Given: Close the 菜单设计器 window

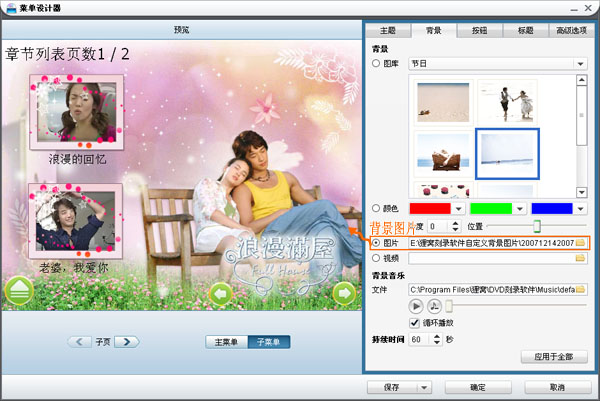Looking at the screenshot, I should 589,8.
